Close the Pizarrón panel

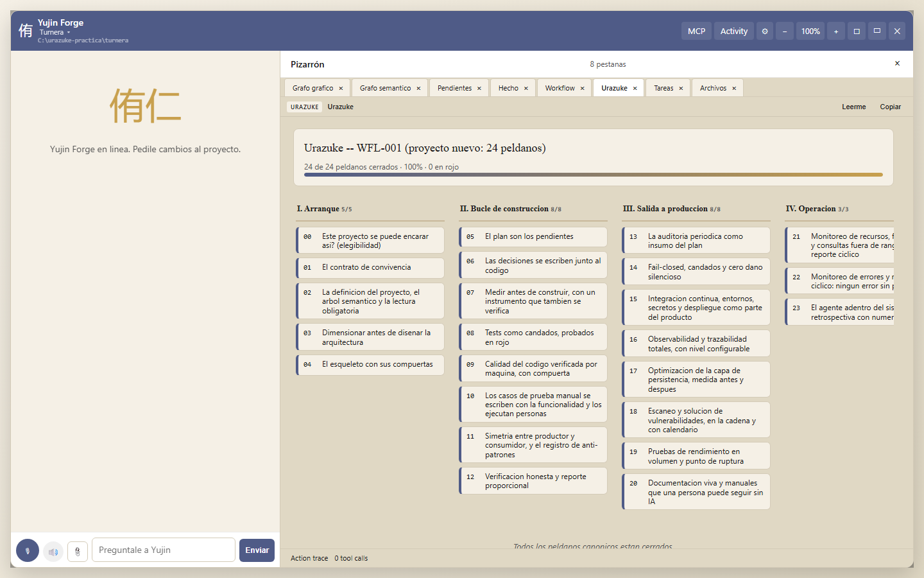point(897,64)
